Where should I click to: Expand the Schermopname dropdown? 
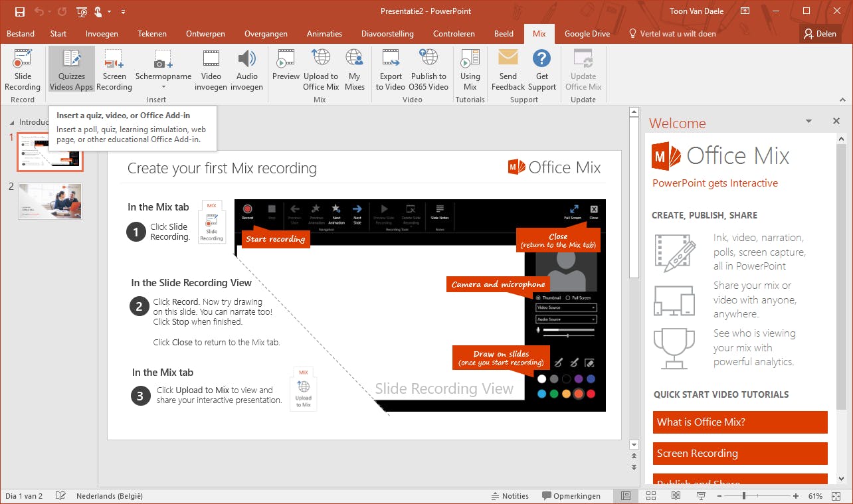click(x=163, y=87)
